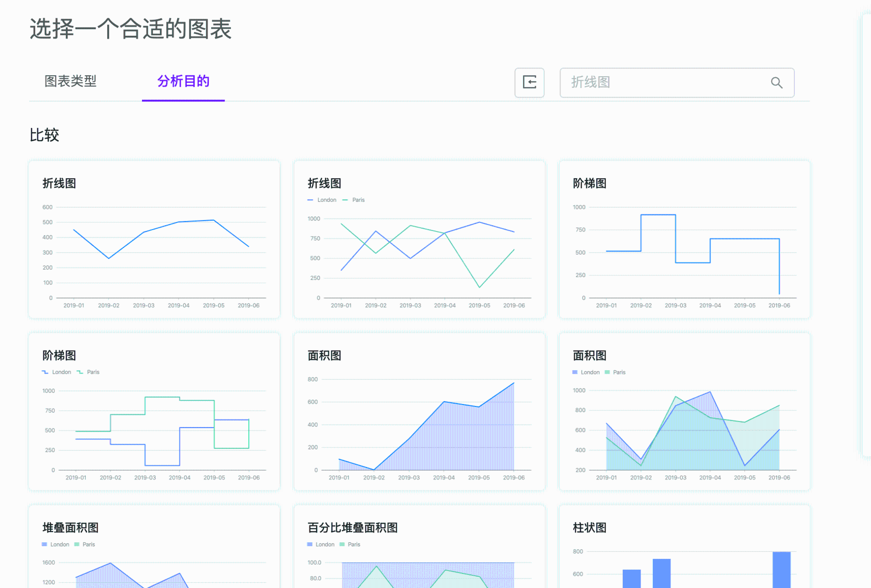
Task: Focus the 折线图 search input field
Action: tap(677, 82)
